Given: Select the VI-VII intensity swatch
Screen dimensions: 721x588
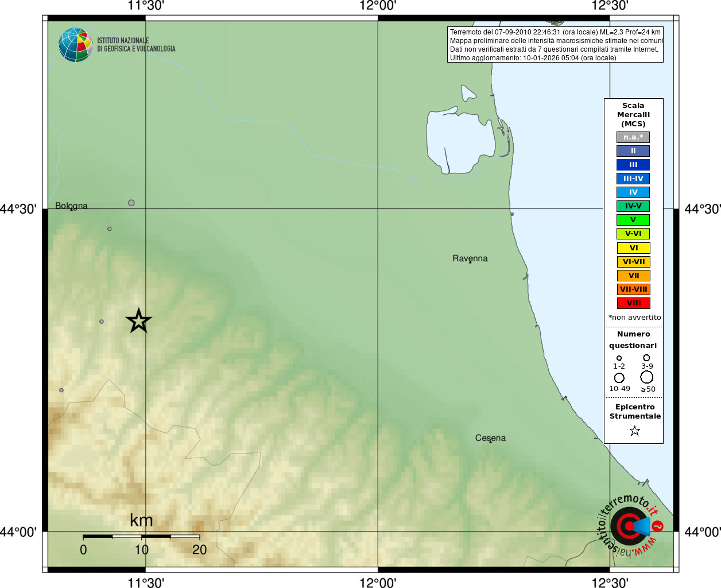Looking at the screenshot, I should (633, 262).
